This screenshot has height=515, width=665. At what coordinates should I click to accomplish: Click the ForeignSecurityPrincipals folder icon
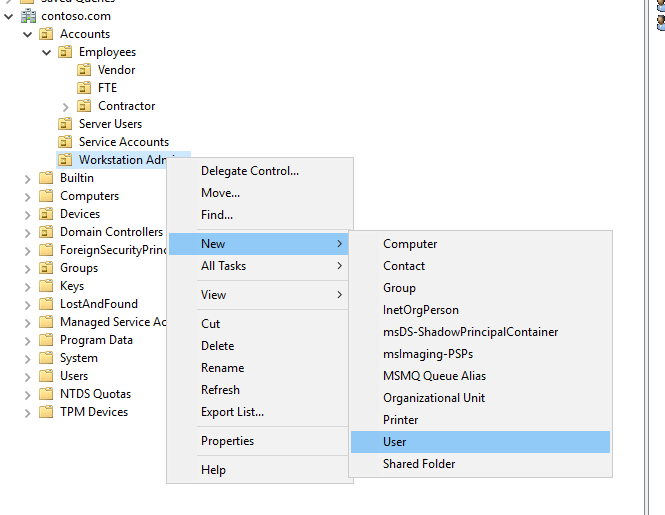[46, 250]
